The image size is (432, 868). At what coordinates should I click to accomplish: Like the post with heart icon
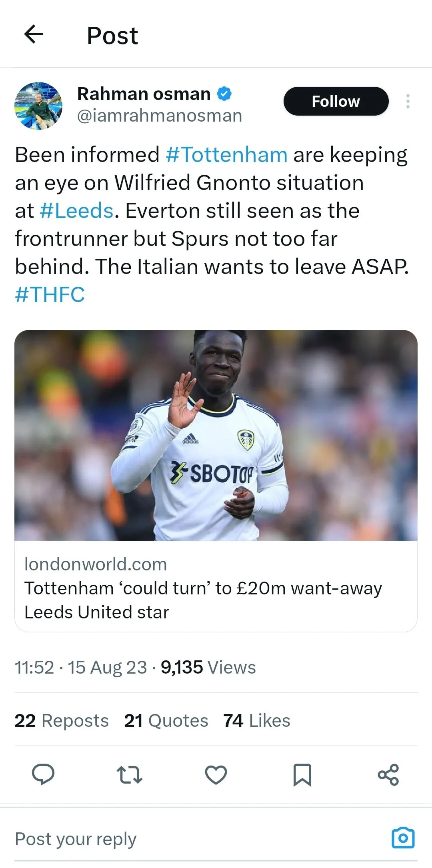point(216,774)
